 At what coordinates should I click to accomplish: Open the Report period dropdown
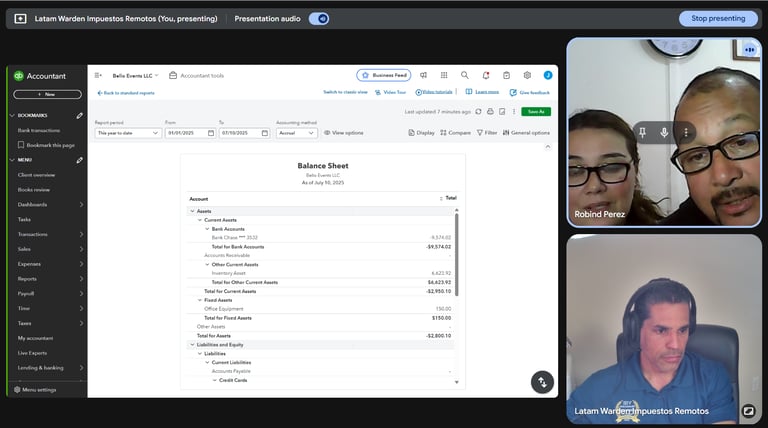128,133
